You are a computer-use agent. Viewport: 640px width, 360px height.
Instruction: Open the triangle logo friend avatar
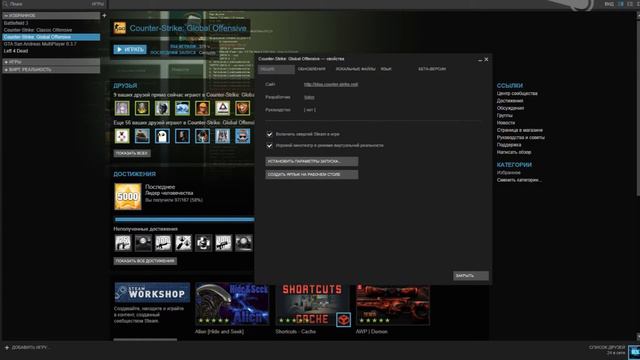[x=222, y=108]
